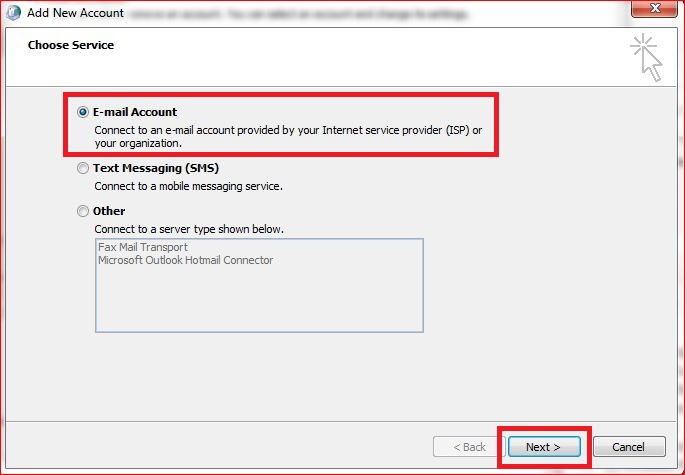Click empty area of server type list box
Screen dimensions: 685x475
tap(259, 300)
